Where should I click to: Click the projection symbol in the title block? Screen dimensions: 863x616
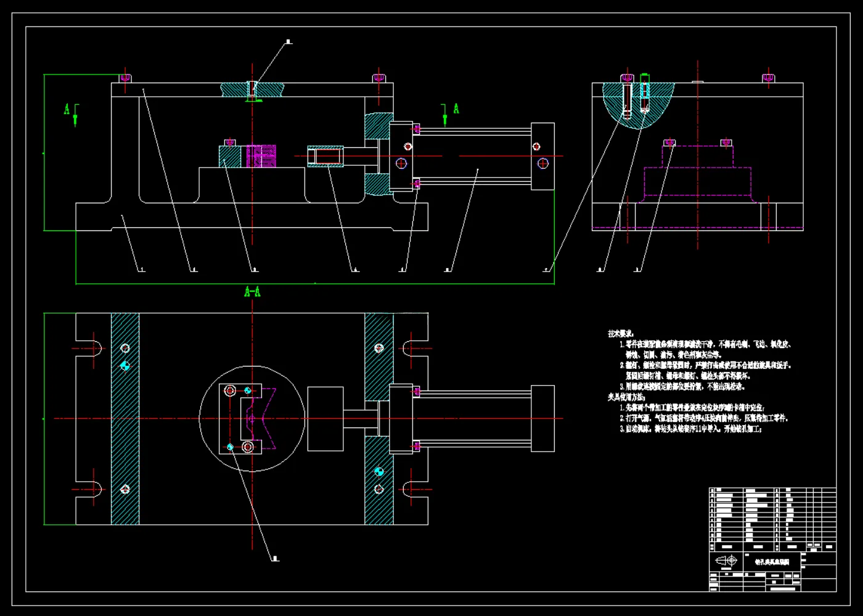726,561
